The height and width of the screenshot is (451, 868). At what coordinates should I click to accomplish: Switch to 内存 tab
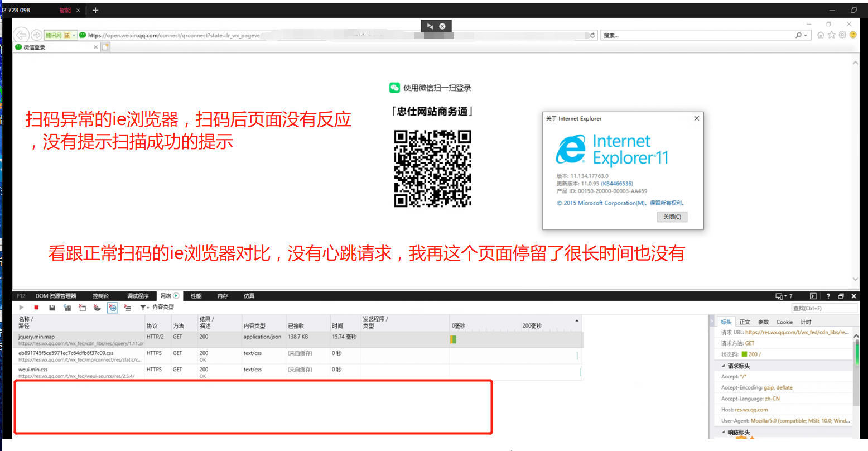[x=223, y=296]
